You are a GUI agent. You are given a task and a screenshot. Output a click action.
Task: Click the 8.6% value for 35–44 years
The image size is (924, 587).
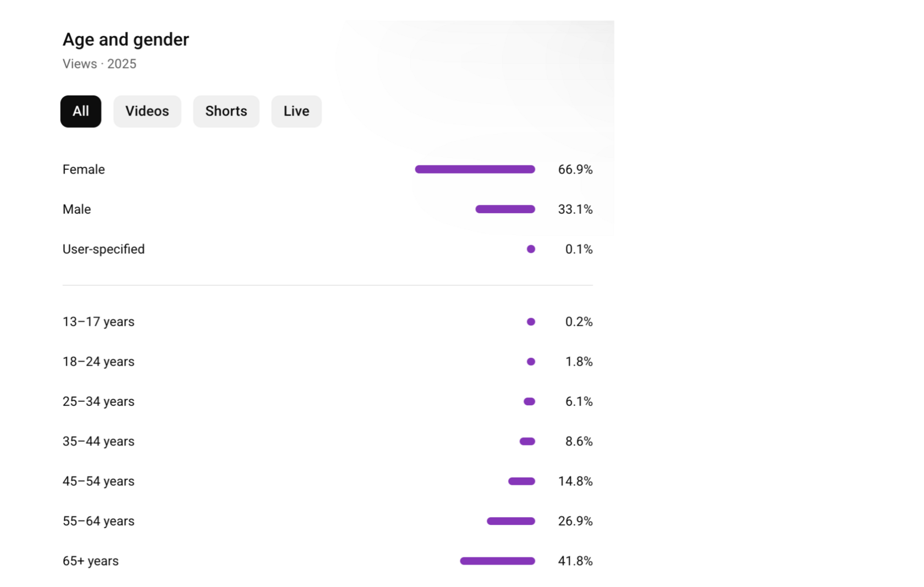pyautogui.click(x=579, y=441)
